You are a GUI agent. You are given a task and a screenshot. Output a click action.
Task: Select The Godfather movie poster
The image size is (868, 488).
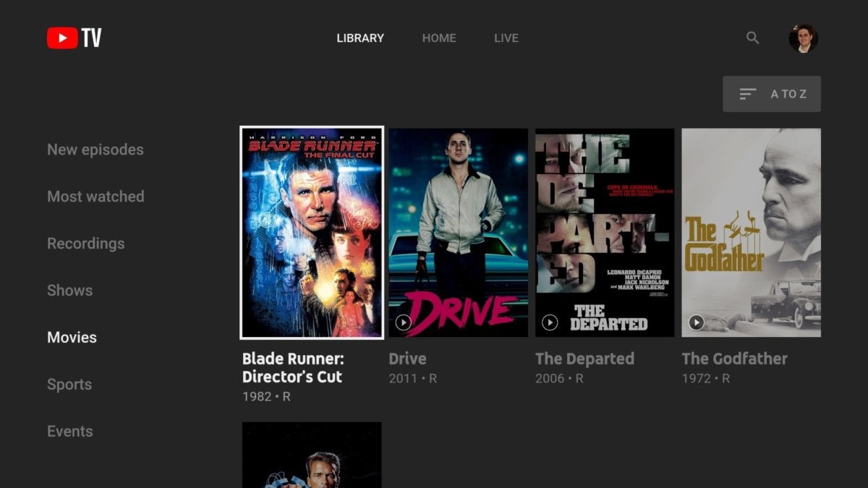pyautogui.click(x=752, y=233)
